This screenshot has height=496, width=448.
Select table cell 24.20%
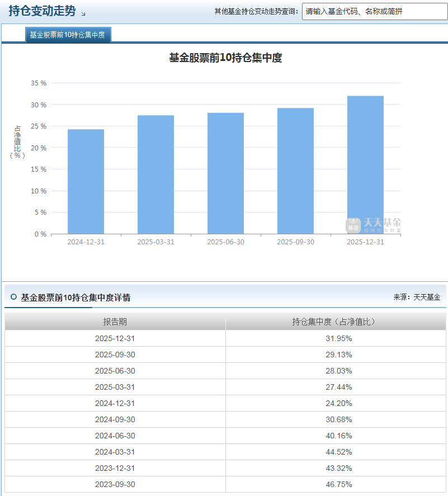pyautogui.click(x=336, y=403)
